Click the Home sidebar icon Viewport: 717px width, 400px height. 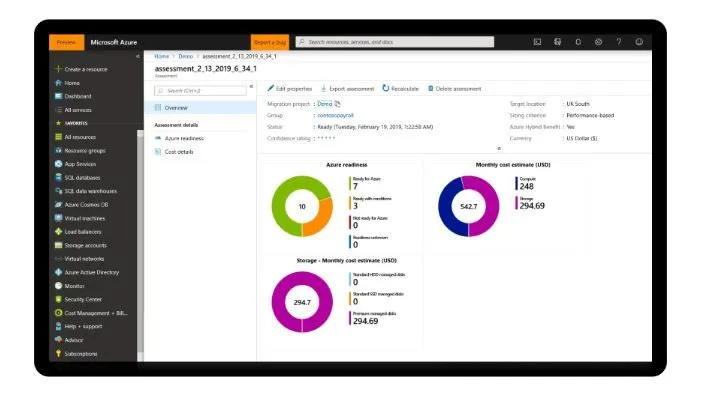point(58,83)
